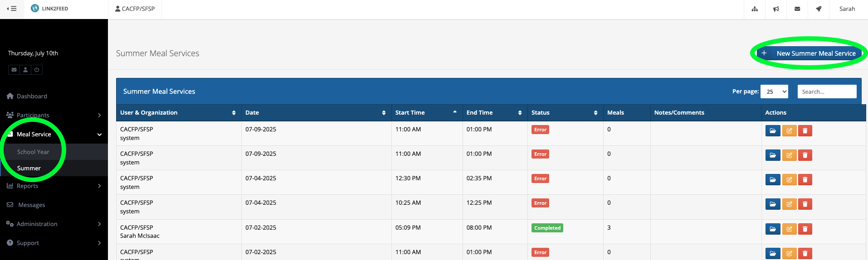Viewport: 868px width, 260px height.
Task: Select School Year under Meal Service
Action: point(33,152)
